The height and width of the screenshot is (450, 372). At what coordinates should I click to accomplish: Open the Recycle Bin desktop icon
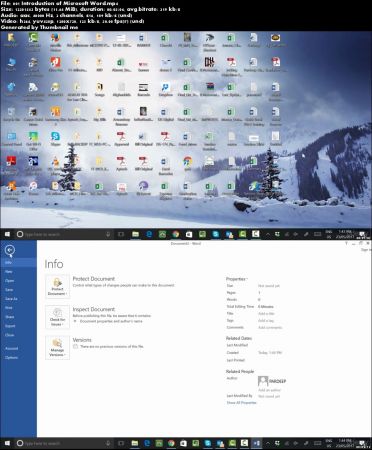[x=11, y=114]
